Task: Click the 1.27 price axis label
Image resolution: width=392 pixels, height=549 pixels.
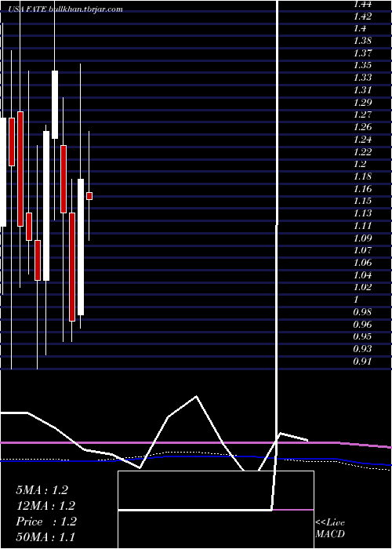Action: (x=362, y=115)
